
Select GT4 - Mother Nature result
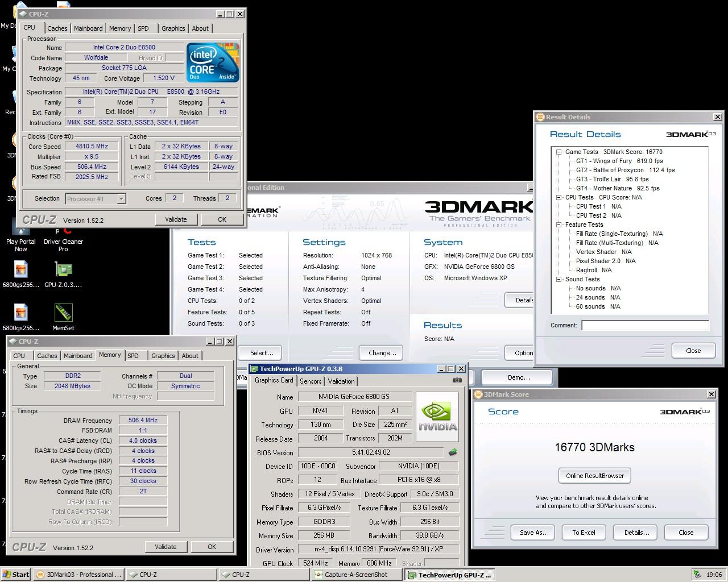click(618, 188)
